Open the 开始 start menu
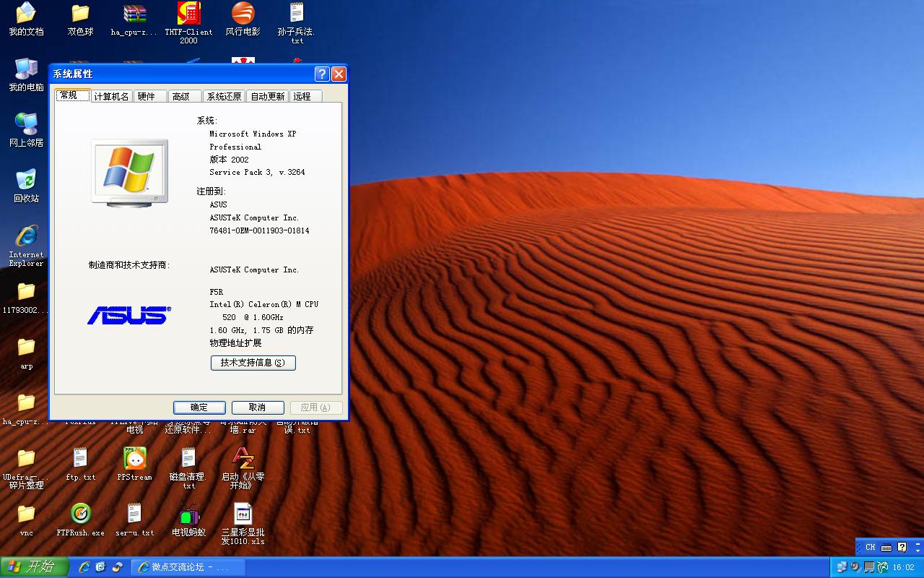 33,567
